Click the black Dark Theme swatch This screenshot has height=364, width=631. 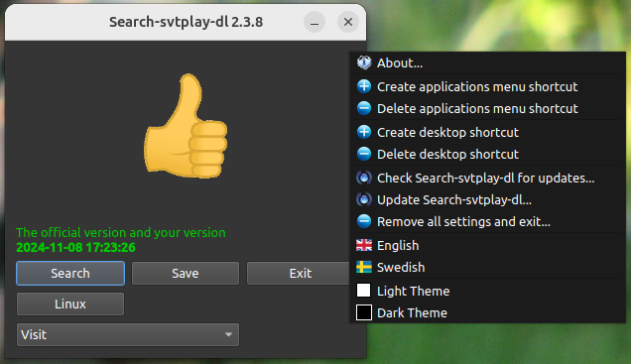(x=364, y=312)
